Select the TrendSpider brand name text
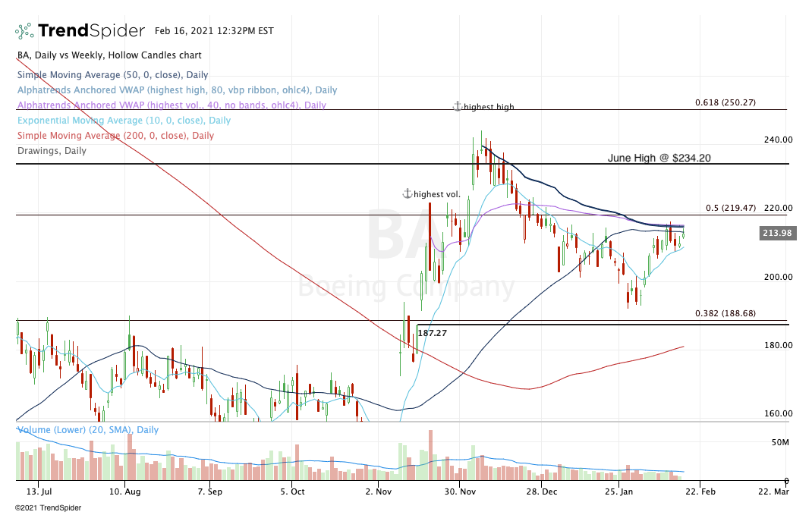Viewport: 812px width, 515px height. pyautogui.click(x=91, y=31)
